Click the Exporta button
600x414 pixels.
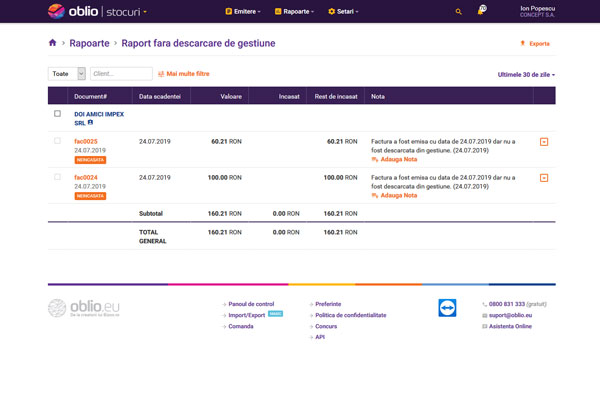pos(535,44)
